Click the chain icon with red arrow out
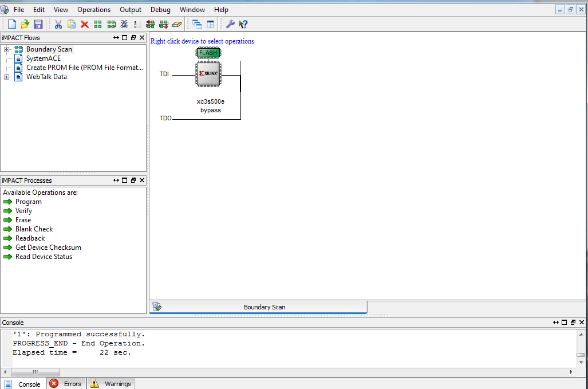The image size is (588, 389). 164,25
